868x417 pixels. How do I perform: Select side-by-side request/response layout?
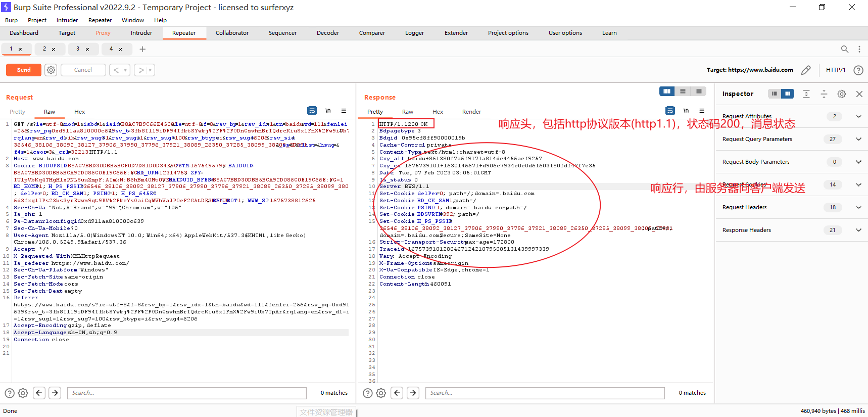pyautogui.click(x=667, y=91)
